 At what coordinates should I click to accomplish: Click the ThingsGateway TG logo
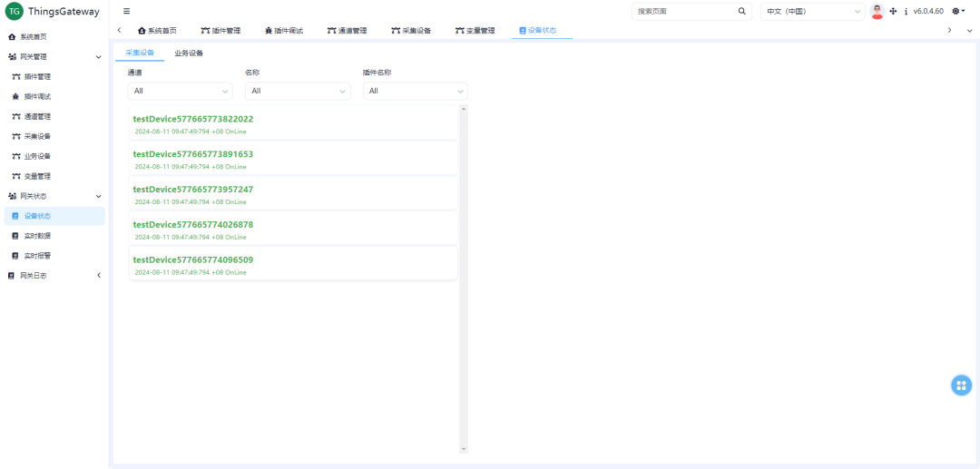(x=15, y=11)
